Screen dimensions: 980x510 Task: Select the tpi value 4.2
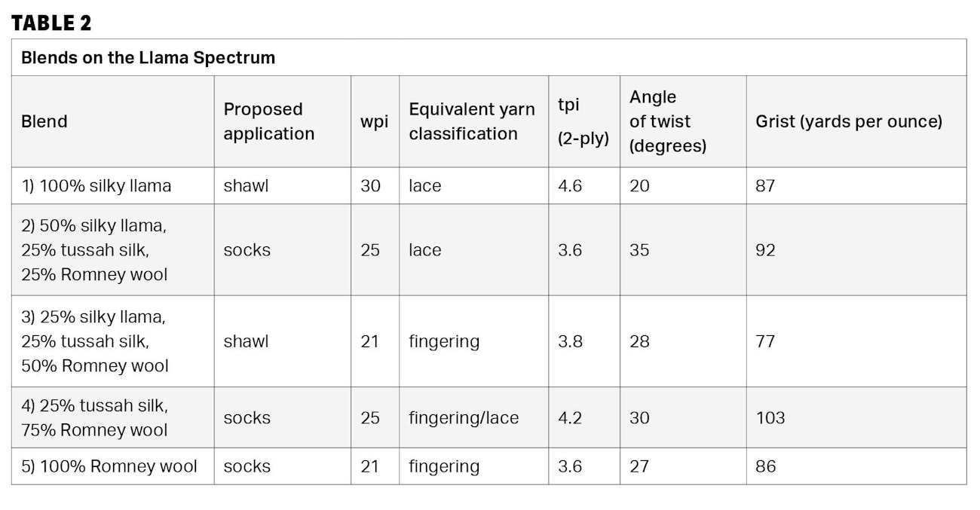tap(569, 417)
